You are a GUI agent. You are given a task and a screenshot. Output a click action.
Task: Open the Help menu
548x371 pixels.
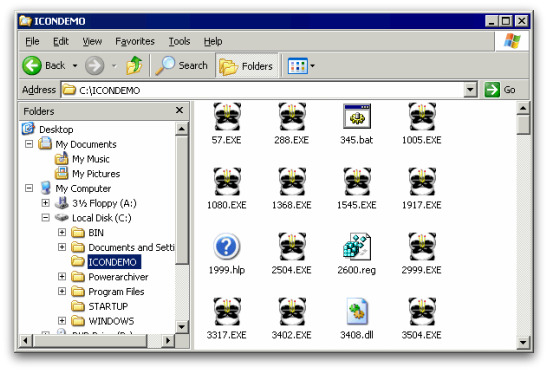(x=213, y=42)
